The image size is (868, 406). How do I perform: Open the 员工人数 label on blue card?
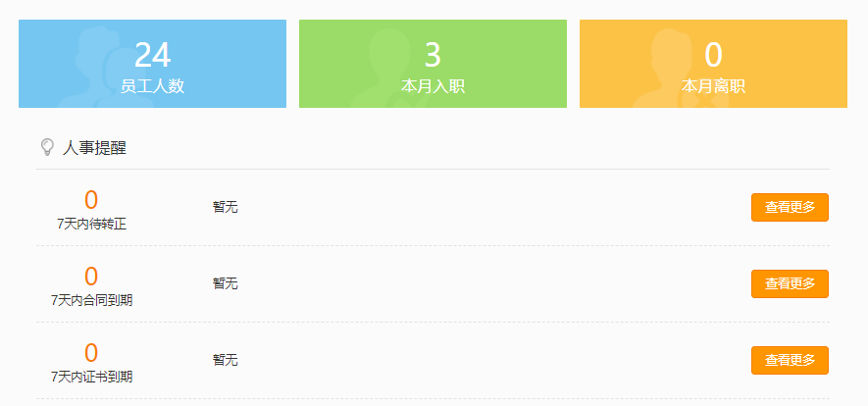152,86
